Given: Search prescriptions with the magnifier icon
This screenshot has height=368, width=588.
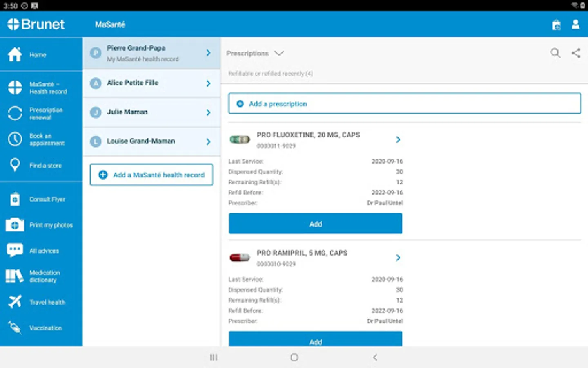Looking at the screenshot, I should [x=555, y=53].
